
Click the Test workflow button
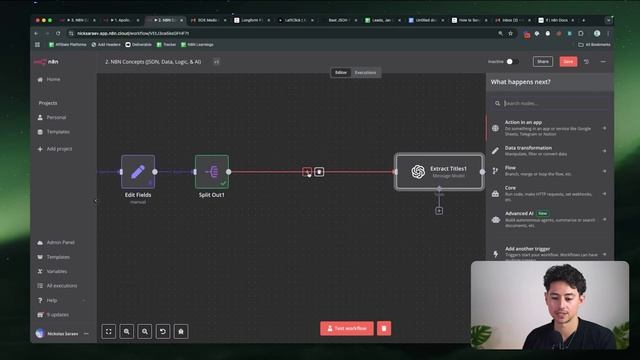347,328
